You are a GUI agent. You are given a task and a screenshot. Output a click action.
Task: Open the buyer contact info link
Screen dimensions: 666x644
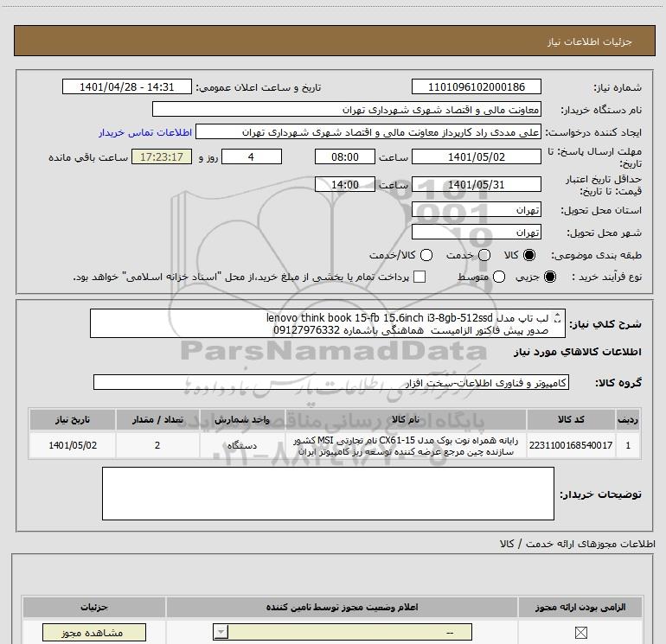(x=145, y=132)
